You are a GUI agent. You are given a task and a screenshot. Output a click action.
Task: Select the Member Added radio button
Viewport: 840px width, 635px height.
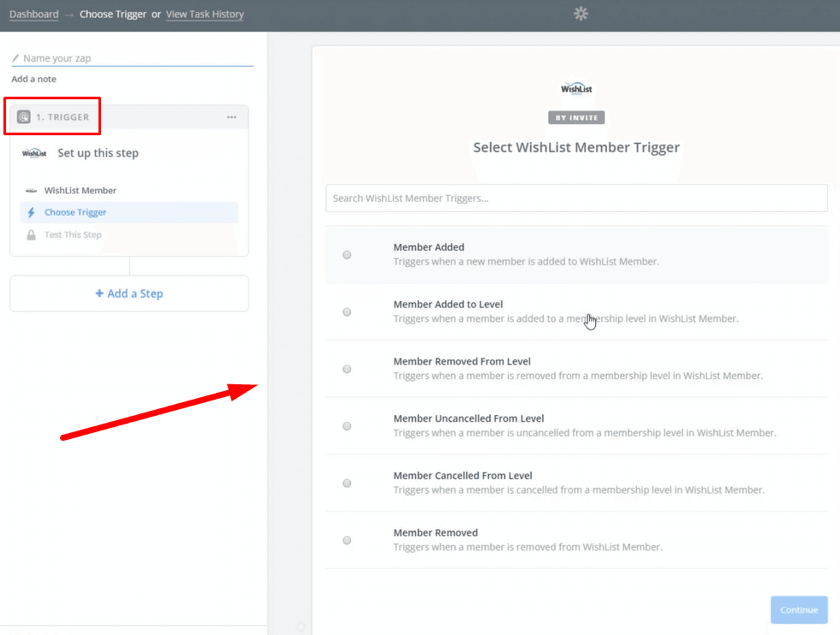point(347,255)
